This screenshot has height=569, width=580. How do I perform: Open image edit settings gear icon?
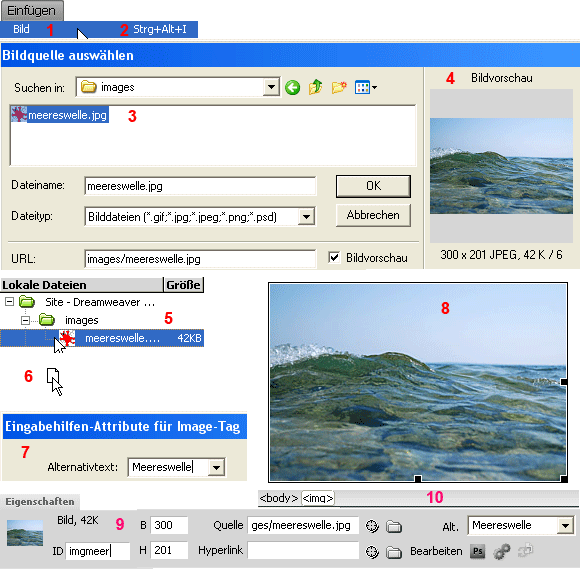pyautogui.click(x=502, y=551)
